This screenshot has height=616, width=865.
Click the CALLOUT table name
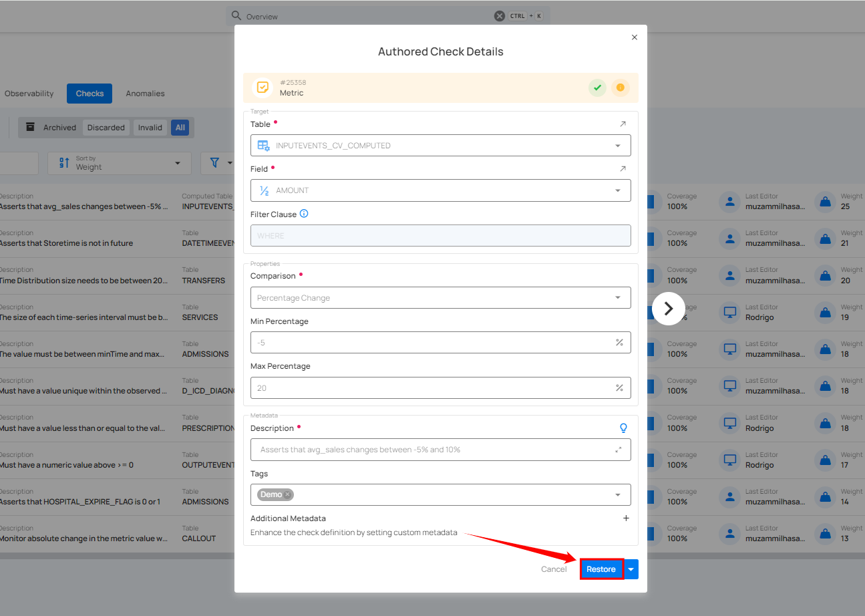click(199, 538)
